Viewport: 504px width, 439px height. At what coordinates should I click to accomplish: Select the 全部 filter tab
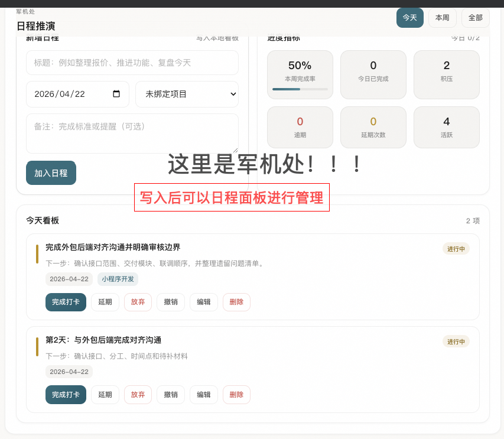pyautogui.click(x=475, y=18)
